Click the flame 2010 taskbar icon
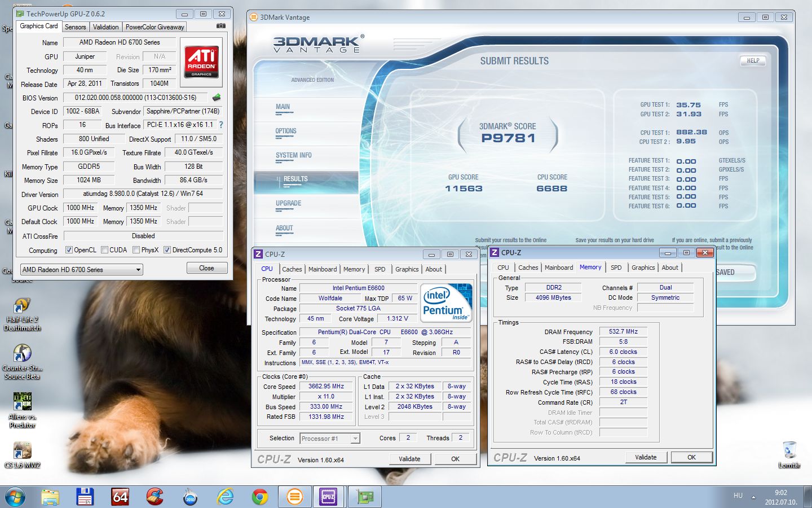 click(x=190, y=497)
